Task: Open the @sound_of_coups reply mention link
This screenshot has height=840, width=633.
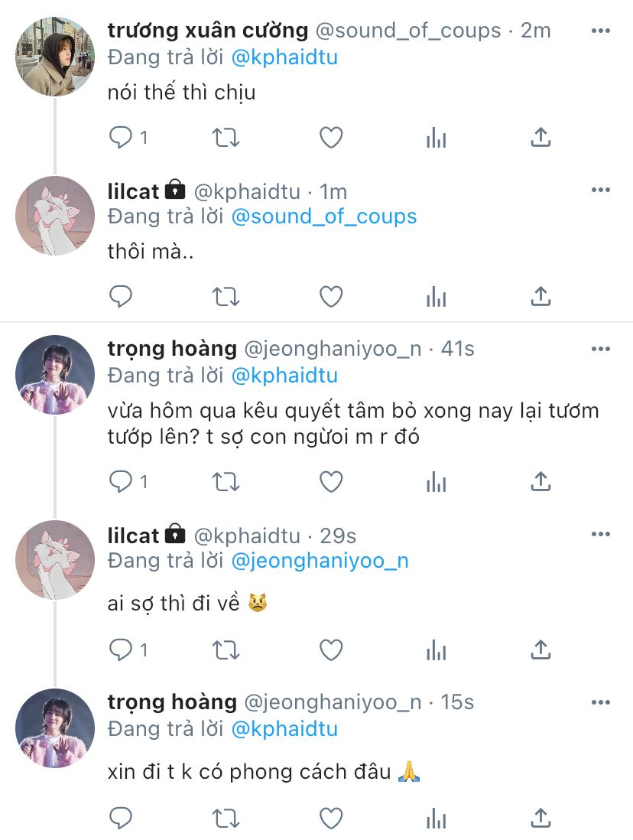Action: point(323,216)
